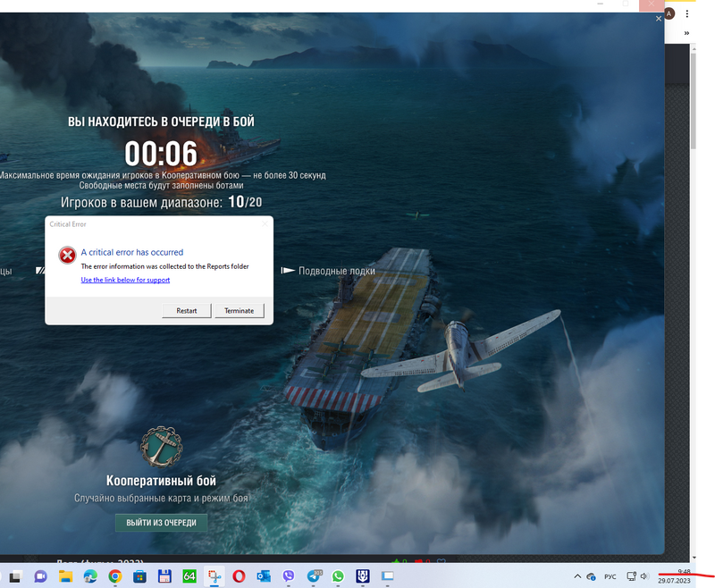The image size is (715, 588).
Task: Switch to the World of Warships taskbar icon
Action: (363, 576)
